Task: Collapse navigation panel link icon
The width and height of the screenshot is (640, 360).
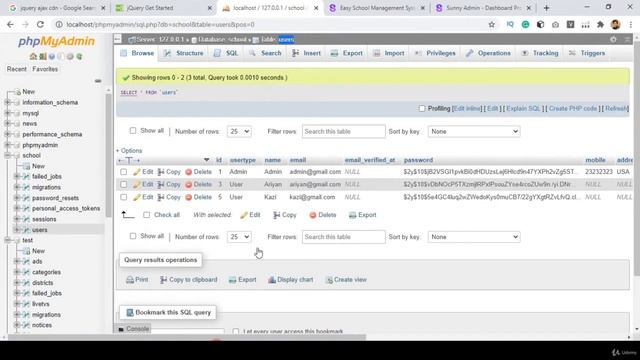Action: (98, 81)
